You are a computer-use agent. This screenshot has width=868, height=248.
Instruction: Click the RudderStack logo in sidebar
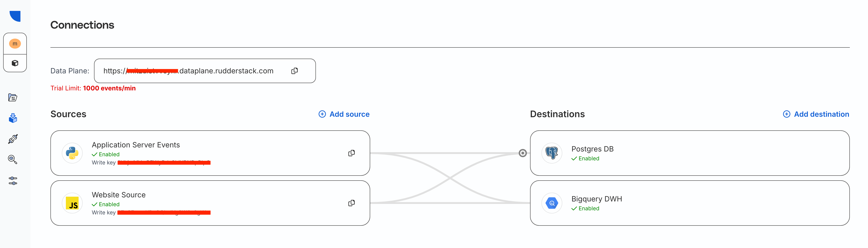[15, 16]
